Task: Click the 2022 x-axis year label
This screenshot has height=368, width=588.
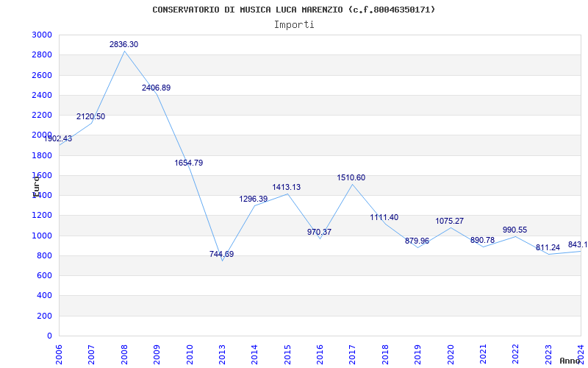Action: tap(515, 353)
